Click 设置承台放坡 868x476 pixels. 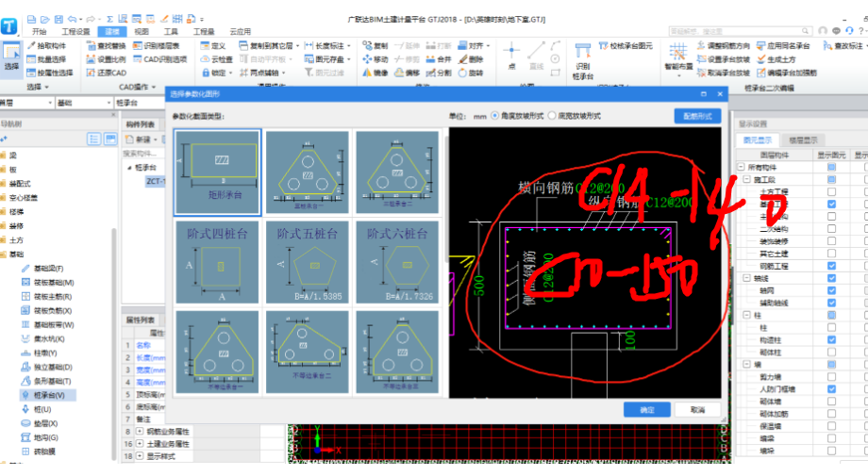[x=723, y=59]
